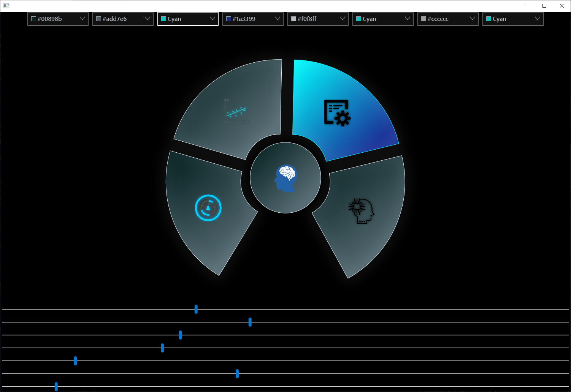Click the teal swatch inside the #00898b box
This screenshot has width=571, height=392.
tap(33, 18)
